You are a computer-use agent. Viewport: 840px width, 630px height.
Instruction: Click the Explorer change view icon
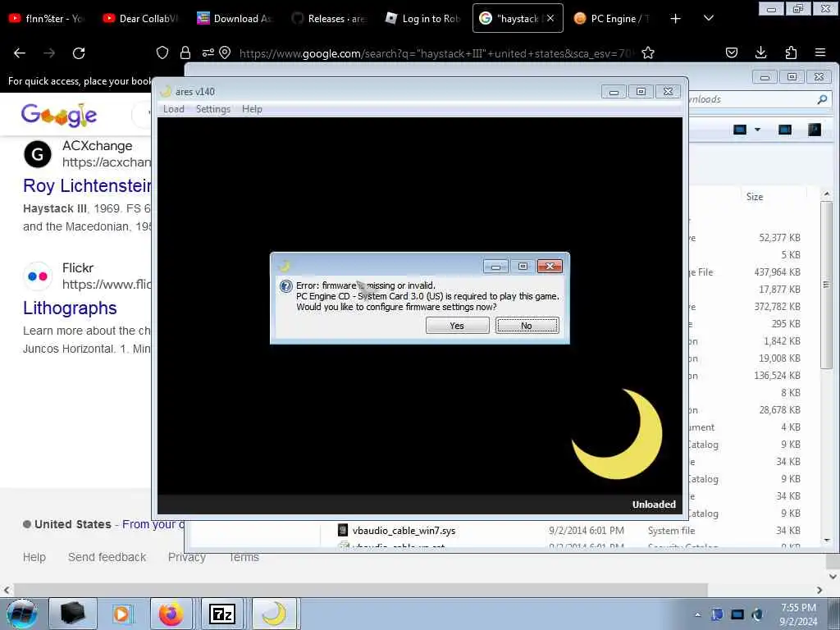click(x=740, y=130)
